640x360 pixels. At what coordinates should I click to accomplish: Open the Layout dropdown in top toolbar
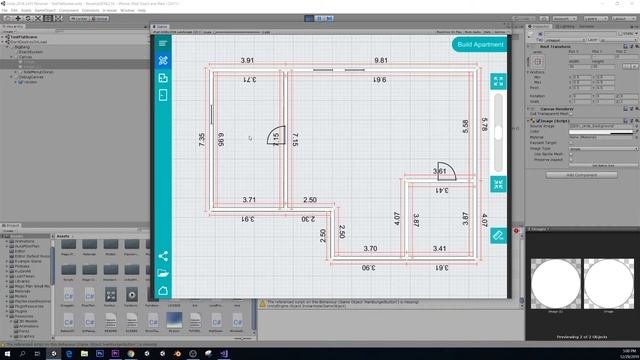[x=624, y=18]
